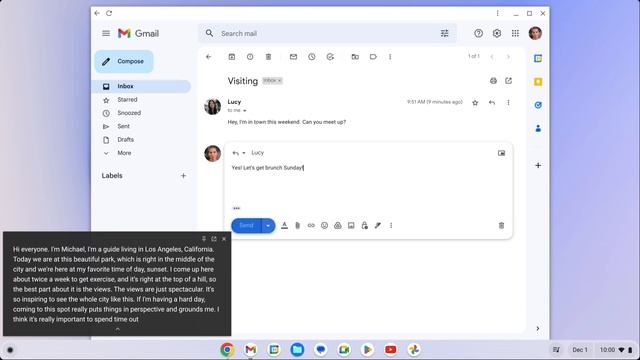Expand recipient details under Lucy
Viewport: 640px width, 360px height.
point(244,111)
